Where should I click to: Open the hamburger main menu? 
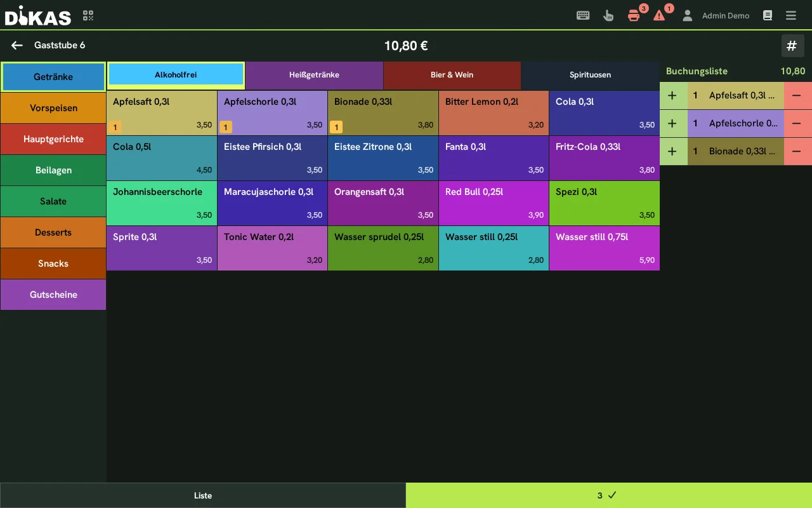[x=790, y=15]
